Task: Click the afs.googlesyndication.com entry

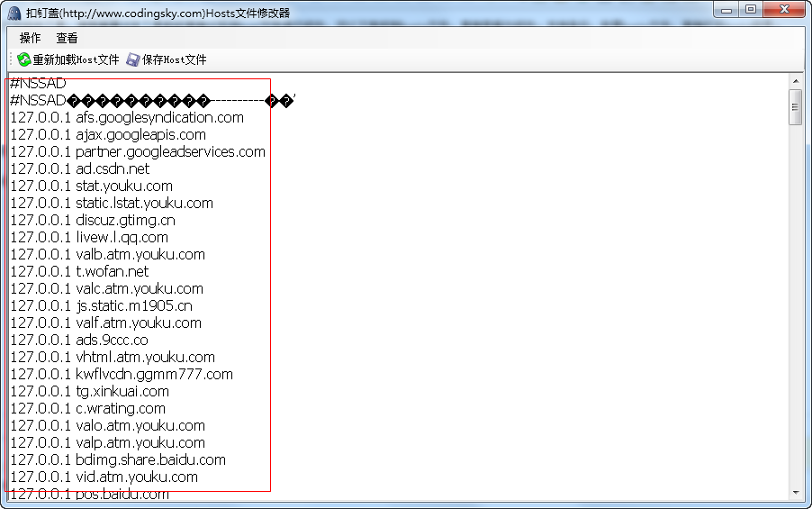Action: click(127, 118)
